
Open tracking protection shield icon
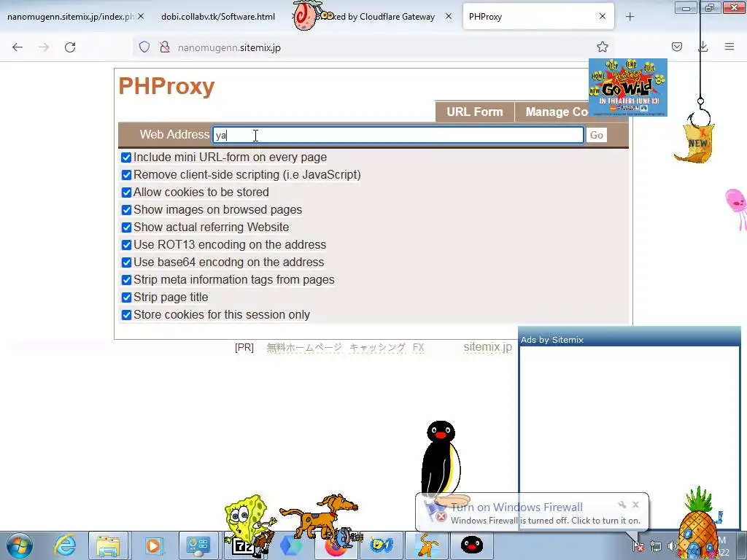pos(144,47)
